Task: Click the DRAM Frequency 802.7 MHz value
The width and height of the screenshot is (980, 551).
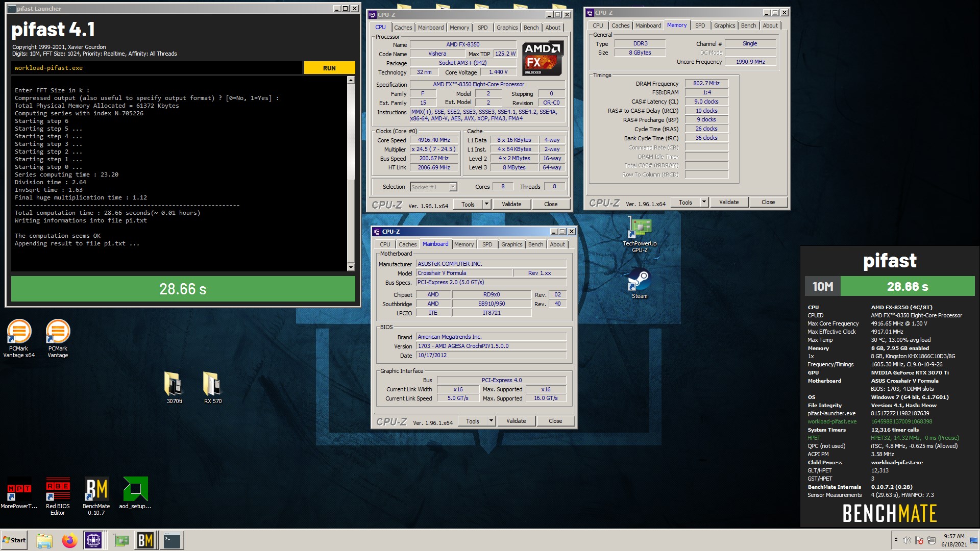Action: (706, 83)
